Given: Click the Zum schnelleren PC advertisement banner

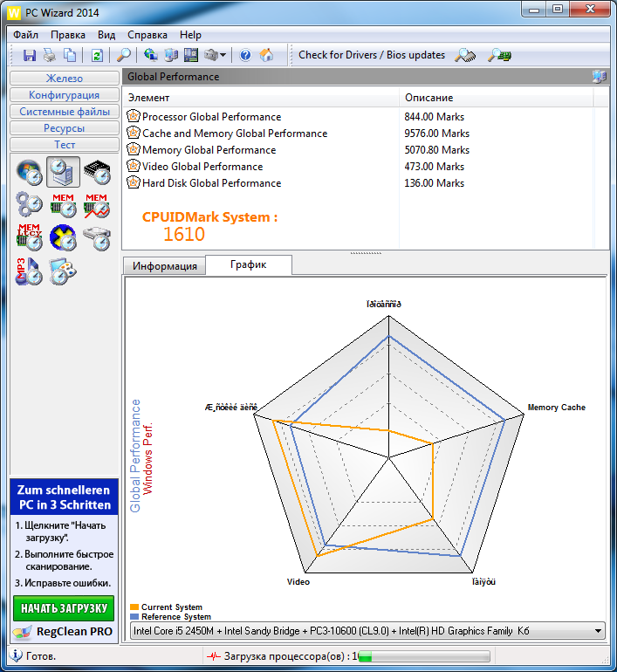Looking at the screenshot, I should pos(65,497).
